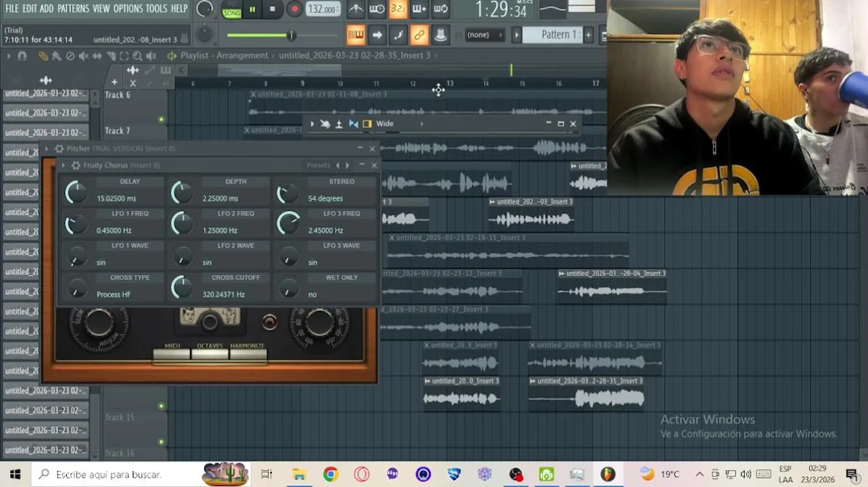Select the playlist paint brush tool
This screenshot has width=868, height=487.
pyautogui.click(x=57, y=56)
